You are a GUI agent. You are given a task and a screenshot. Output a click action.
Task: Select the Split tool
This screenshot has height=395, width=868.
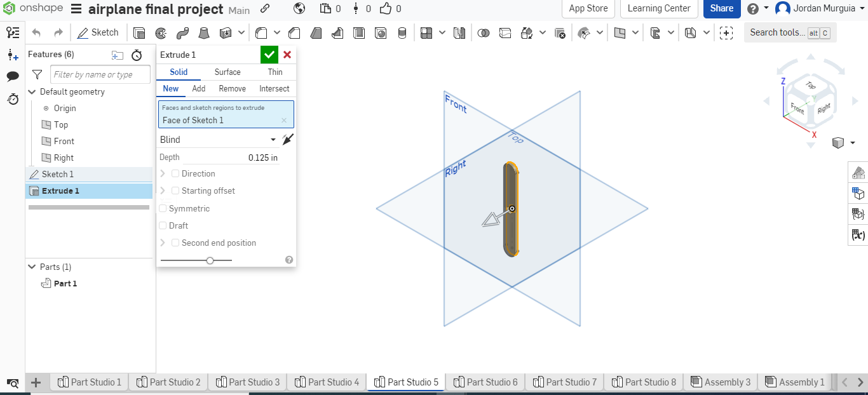click(505, 32)
